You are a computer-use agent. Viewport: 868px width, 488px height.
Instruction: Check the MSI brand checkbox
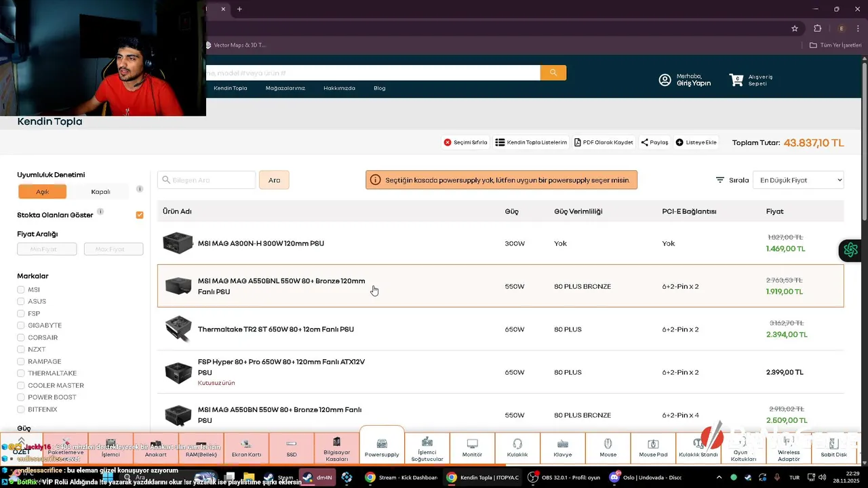[21, 289]
